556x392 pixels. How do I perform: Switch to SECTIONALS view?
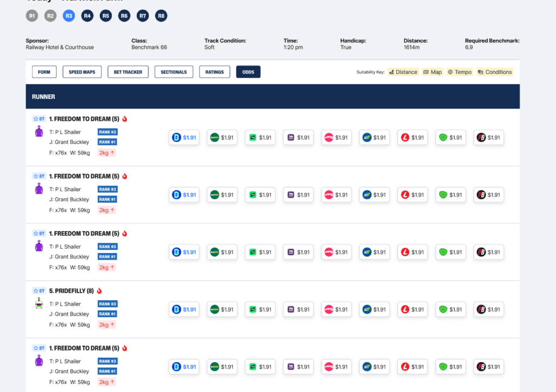(174, 72)
